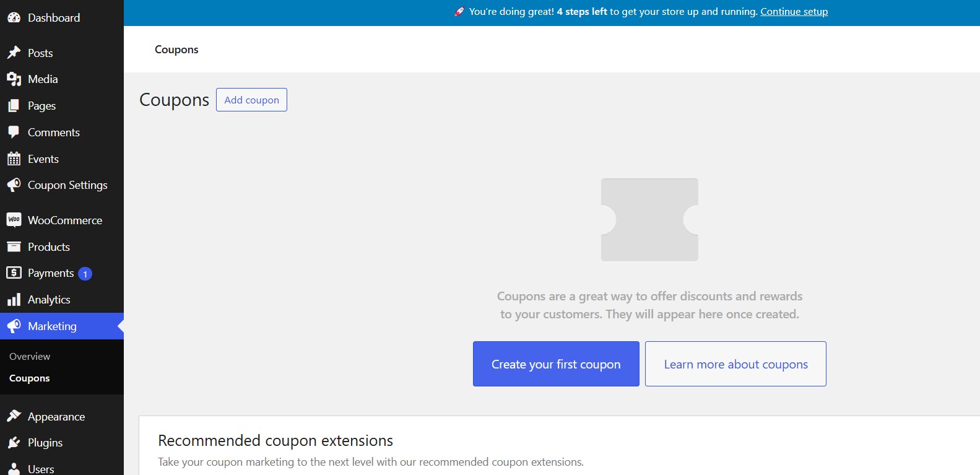
Task: Select the Marketing menu item
Action: [x=62, y=326]
